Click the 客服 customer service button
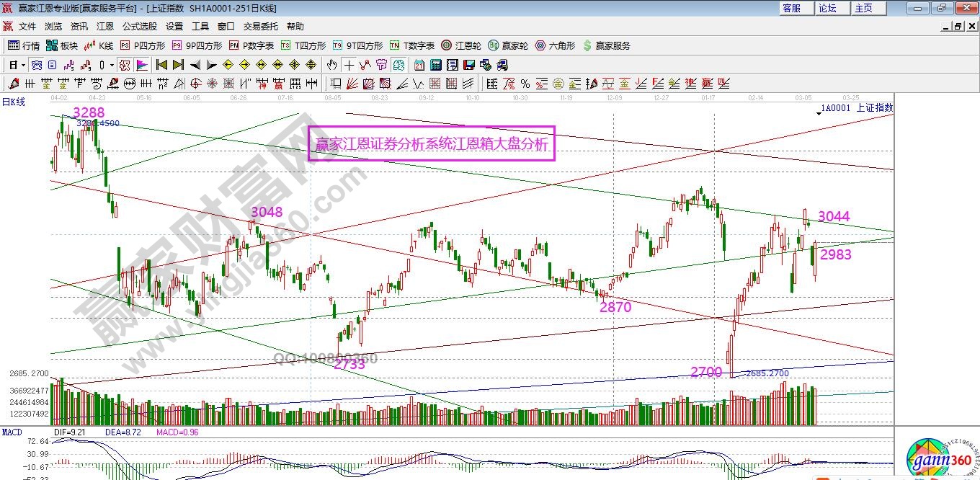Screen dimensions: 980x480 791,8
